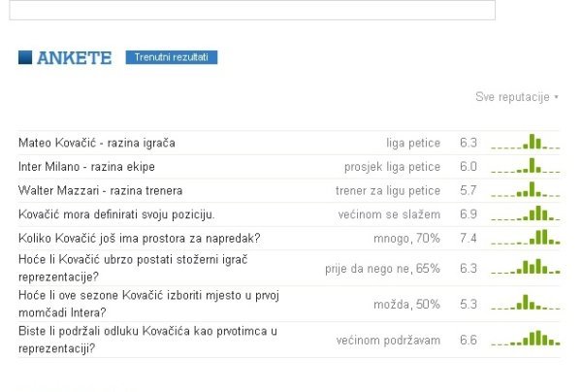Viewport: 582px width, 392px height.
Task: Click the blue square icon beside ANKETE
Action: coord(25,58)
